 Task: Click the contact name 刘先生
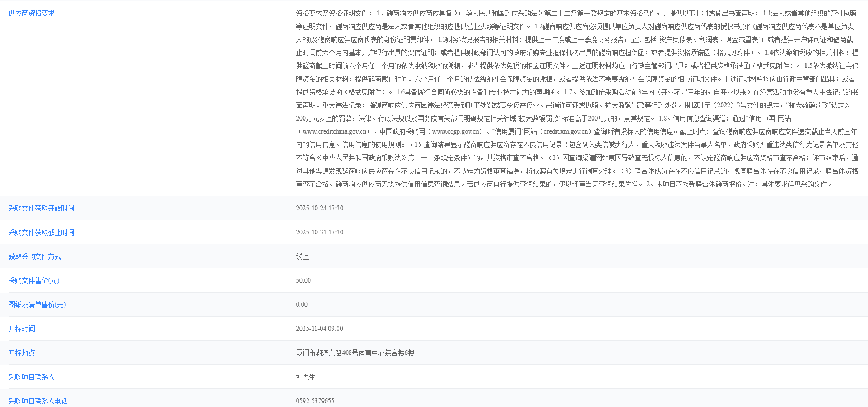tap(305, 377)
